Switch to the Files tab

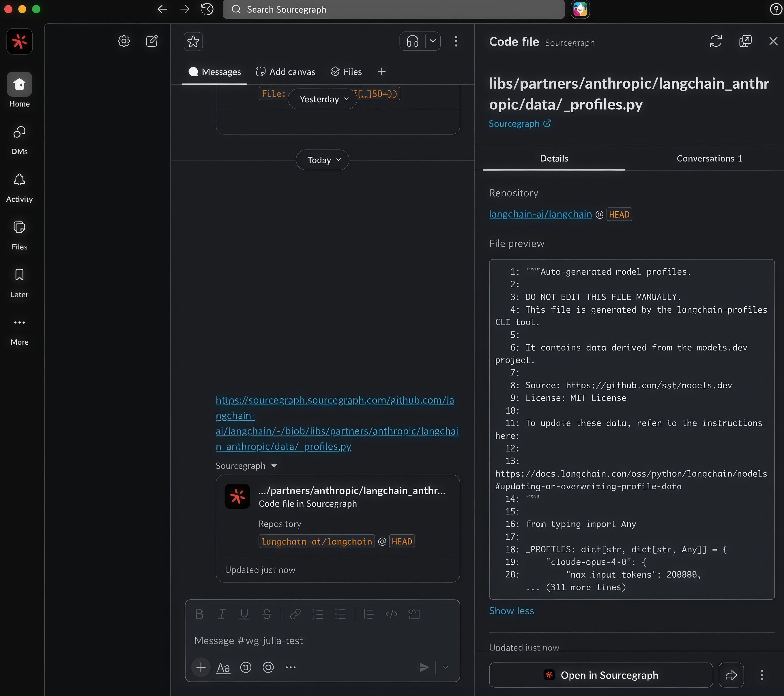(346, 72)
